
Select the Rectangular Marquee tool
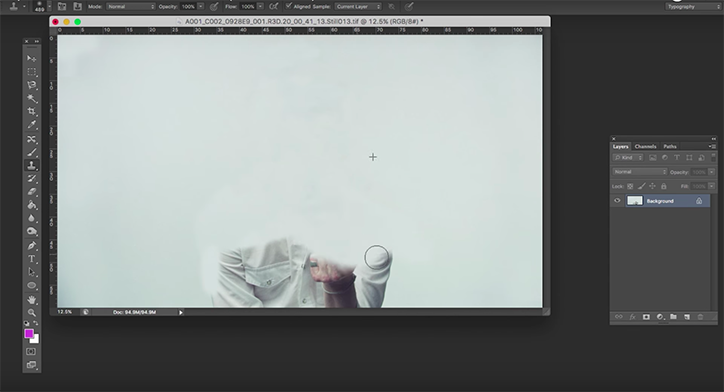tap(31, 72)
